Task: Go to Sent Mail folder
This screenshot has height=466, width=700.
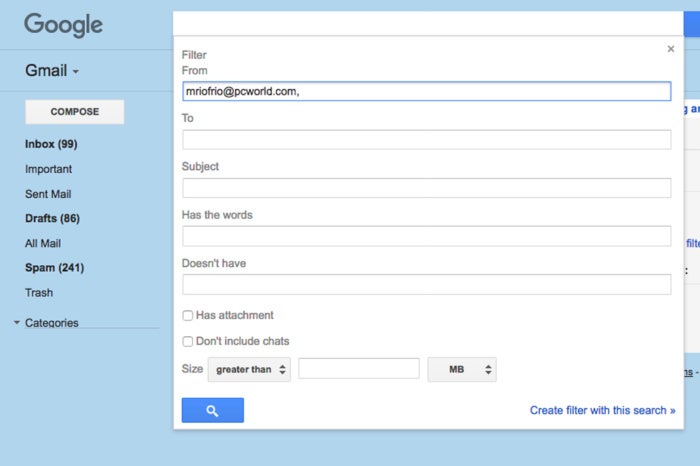Action: (48, 194)
